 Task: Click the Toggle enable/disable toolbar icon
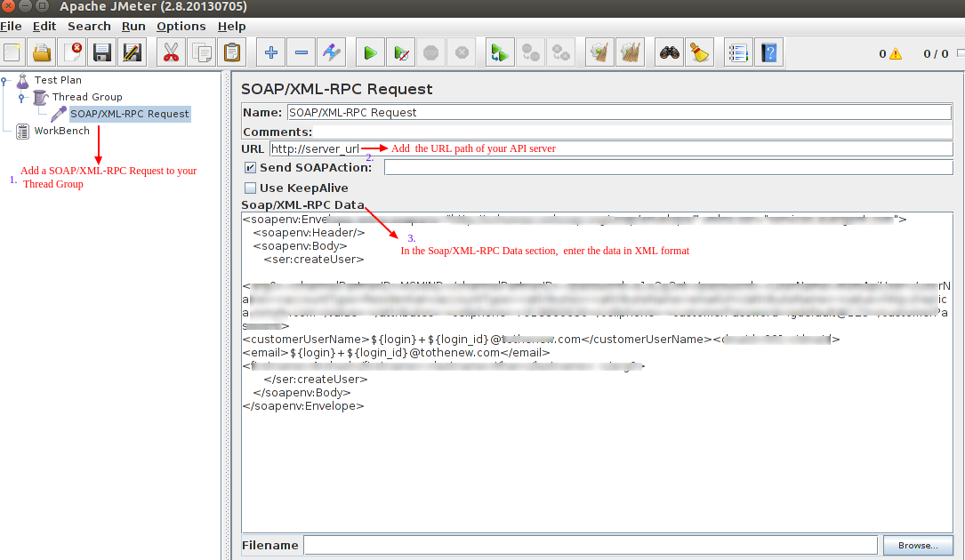pyautogui.click(x=332, y=53)
